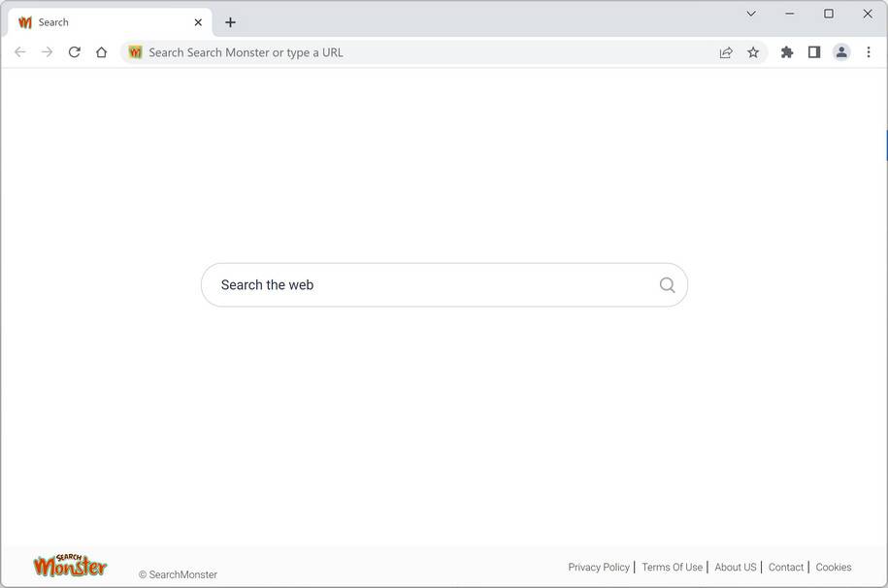Open the Terms Of Use link
The image size is (888, 588).
pyautogui.click(x=672, y=568)
